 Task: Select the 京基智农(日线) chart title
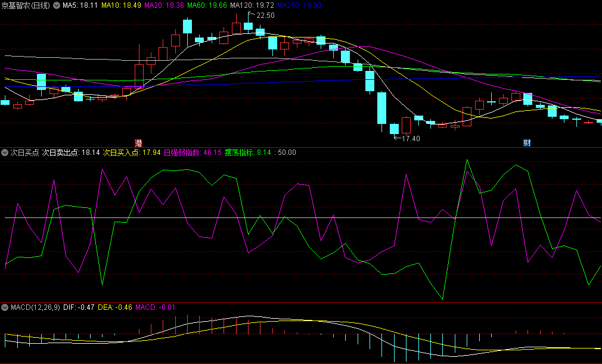[x=26, y=5]
